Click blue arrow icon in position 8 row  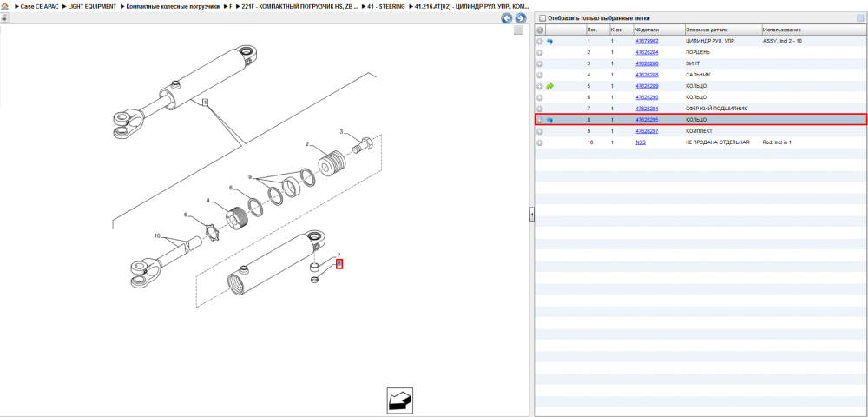point(549,120)
